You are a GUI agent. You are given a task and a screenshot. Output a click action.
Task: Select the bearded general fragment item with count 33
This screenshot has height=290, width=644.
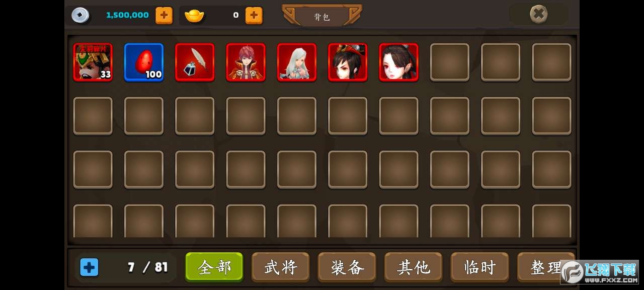pyautogui.click(x=93, y=62)
